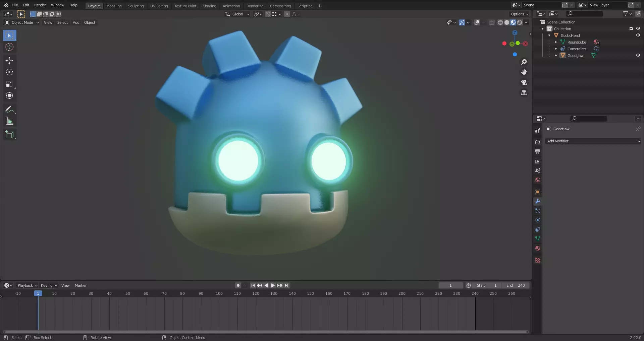The height and width of the screenshot is (341, 644).
Task: Switch to the Shading workspace tab
Action: (x=209, y=6)
